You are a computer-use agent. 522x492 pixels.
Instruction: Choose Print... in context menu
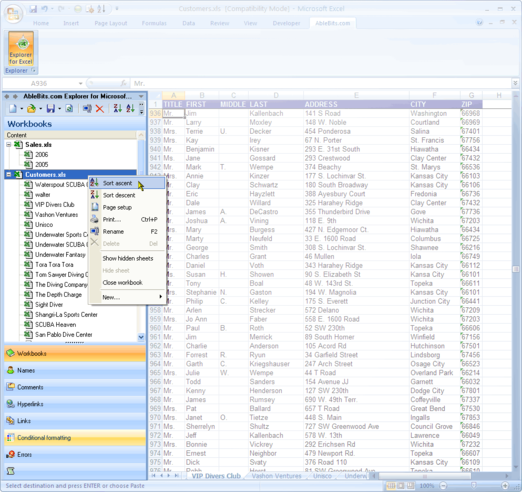(x=127, y=219)
